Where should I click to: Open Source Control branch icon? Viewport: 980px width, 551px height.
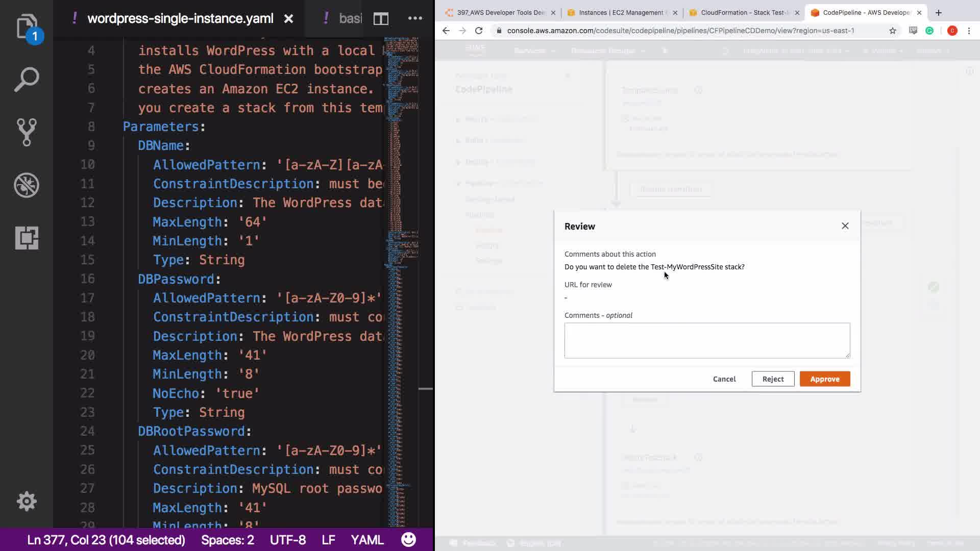pyautogui.click(x=27, y=132)
